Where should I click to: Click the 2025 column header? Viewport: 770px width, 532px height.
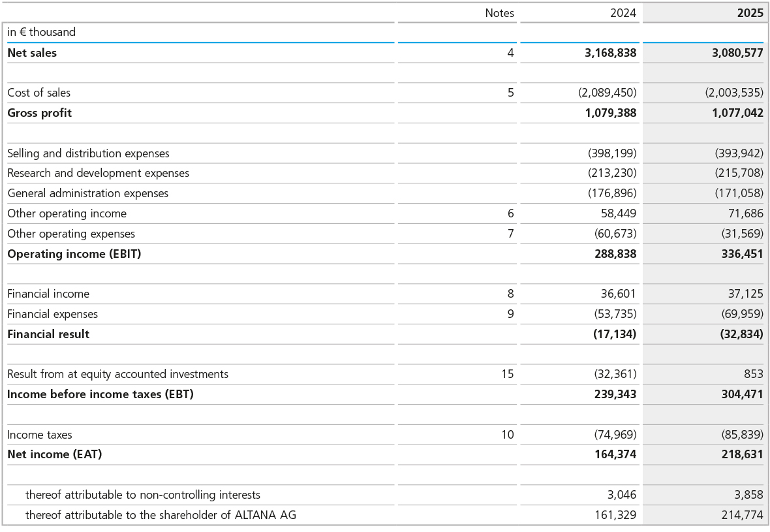[x=750, y=13]
